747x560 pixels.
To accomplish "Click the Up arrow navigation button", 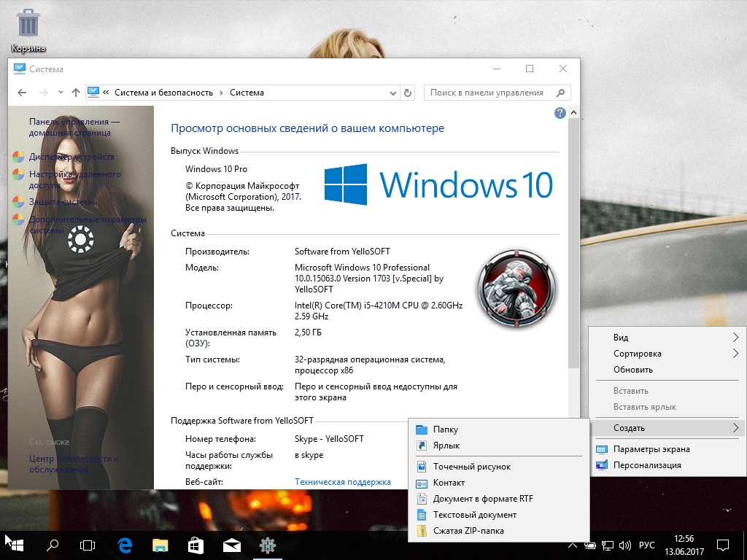I will coord(76,93).
